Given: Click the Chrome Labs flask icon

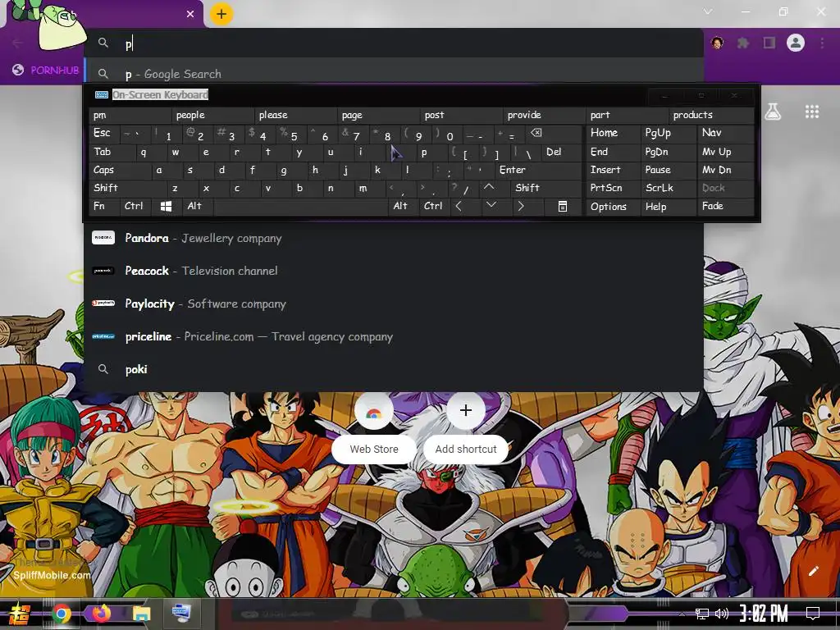Looking at the screenshot, I should 773,112.
